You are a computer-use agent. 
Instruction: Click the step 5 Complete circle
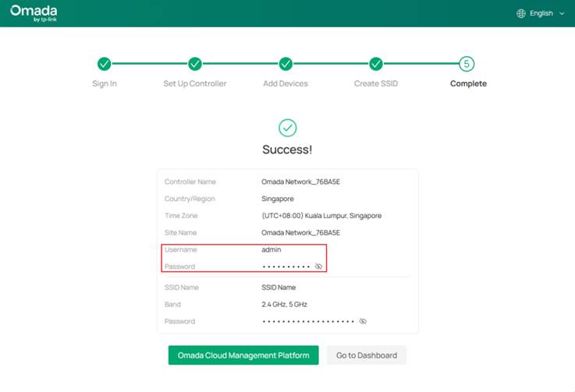(467, 64)
